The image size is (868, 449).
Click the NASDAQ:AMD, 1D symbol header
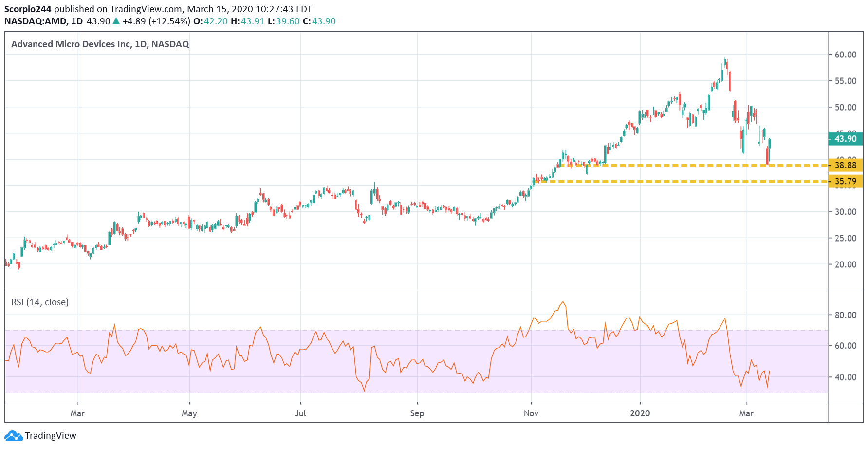[x=43, y=21]
